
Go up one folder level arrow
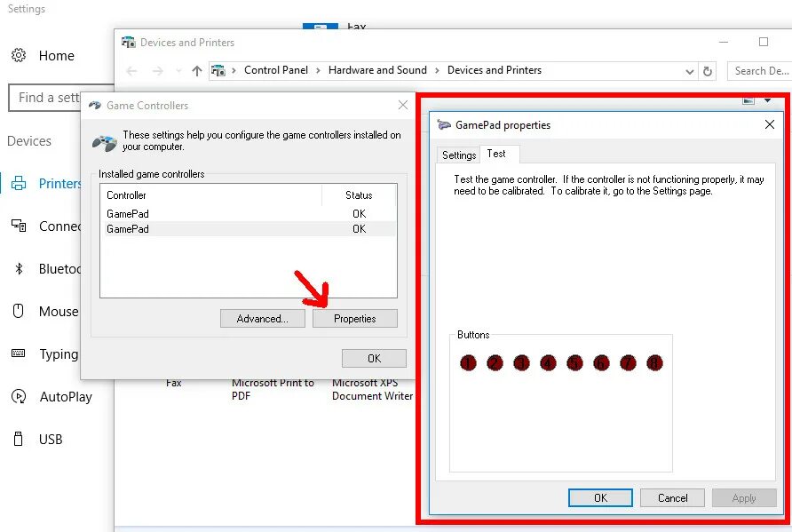197,71
